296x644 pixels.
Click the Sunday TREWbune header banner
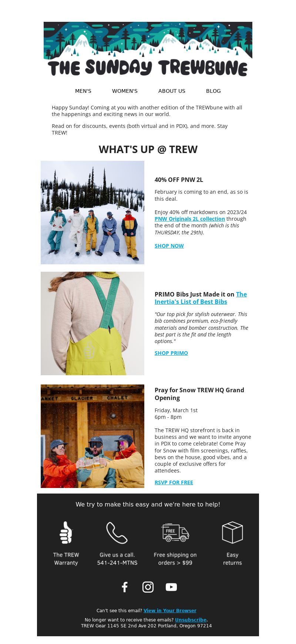pyautogui.click(x=148, y=49)
